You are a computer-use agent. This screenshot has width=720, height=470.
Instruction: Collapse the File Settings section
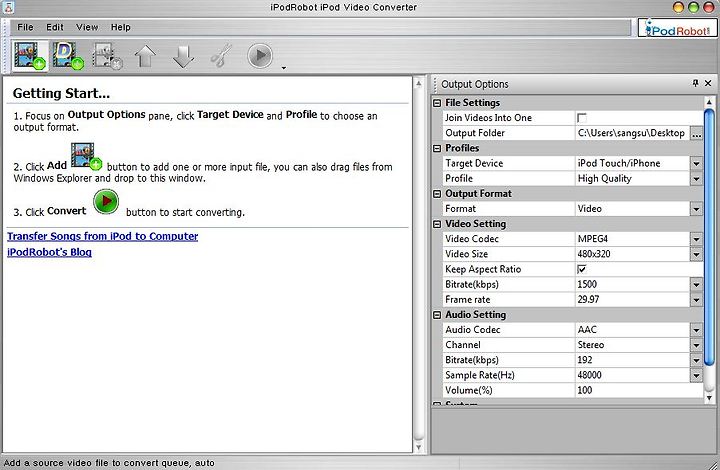pos(437,103)
